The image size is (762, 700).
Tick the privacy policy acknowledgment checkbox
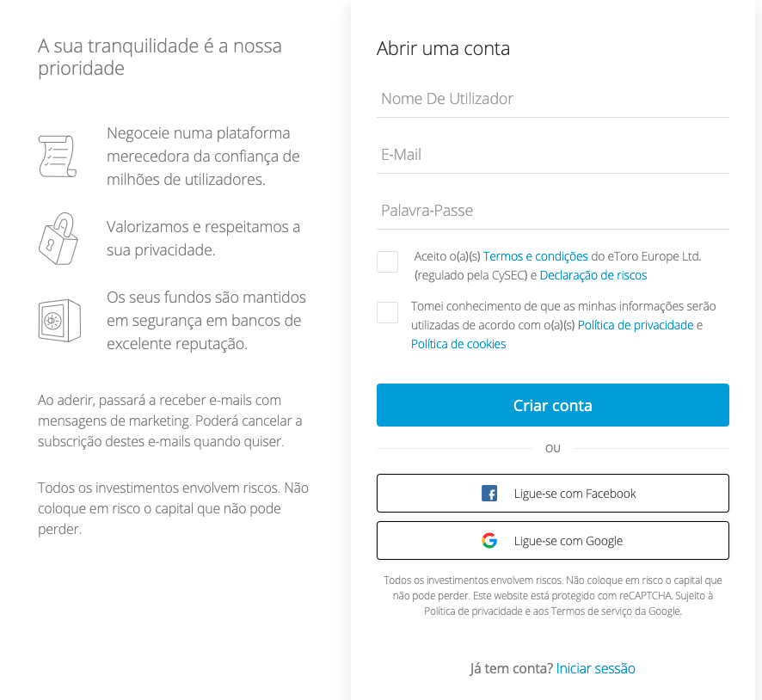pyautogui.click(x=387, y=312)
